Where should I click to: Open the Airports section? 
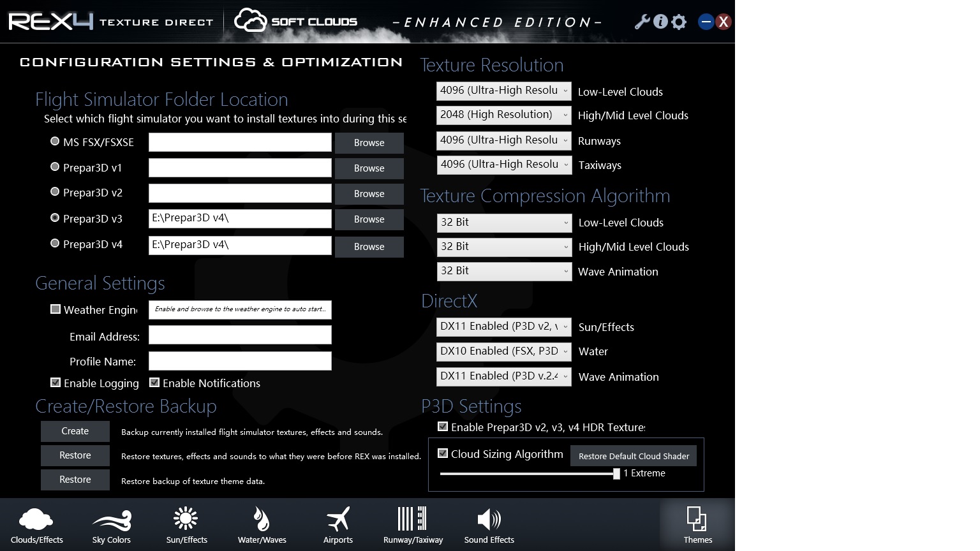[338, 525]
